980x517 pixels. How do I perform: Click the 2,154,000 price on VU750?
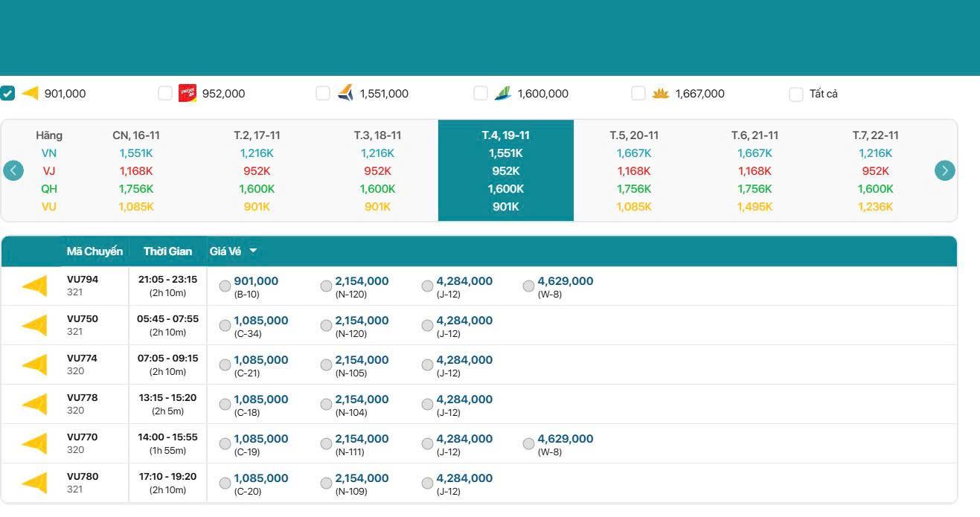[x=362, y=321]
